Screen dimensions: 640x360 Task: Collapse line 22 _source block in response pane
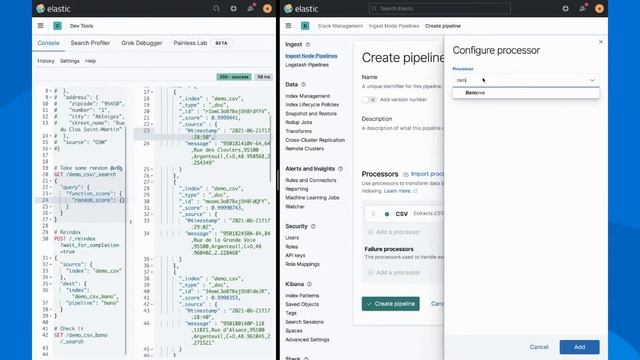[x=152, y=124]
